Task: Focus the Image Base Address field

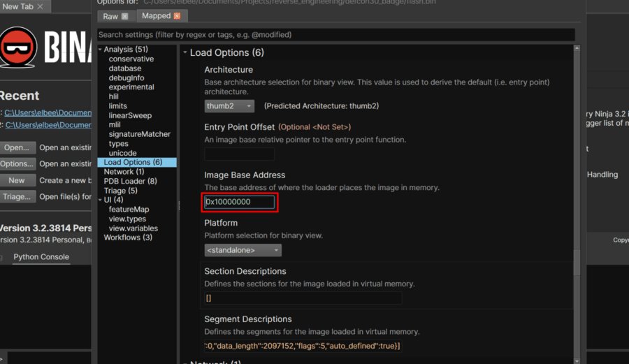Action: pyautogui.click(x=240, y=202)
